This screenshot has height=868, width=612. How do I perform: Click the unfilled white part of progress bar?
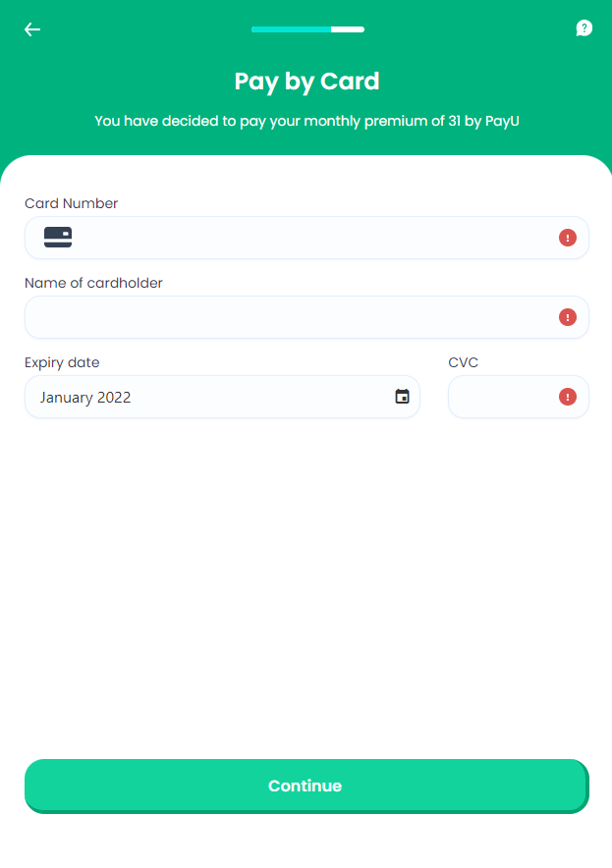click(x=348, y=29)
